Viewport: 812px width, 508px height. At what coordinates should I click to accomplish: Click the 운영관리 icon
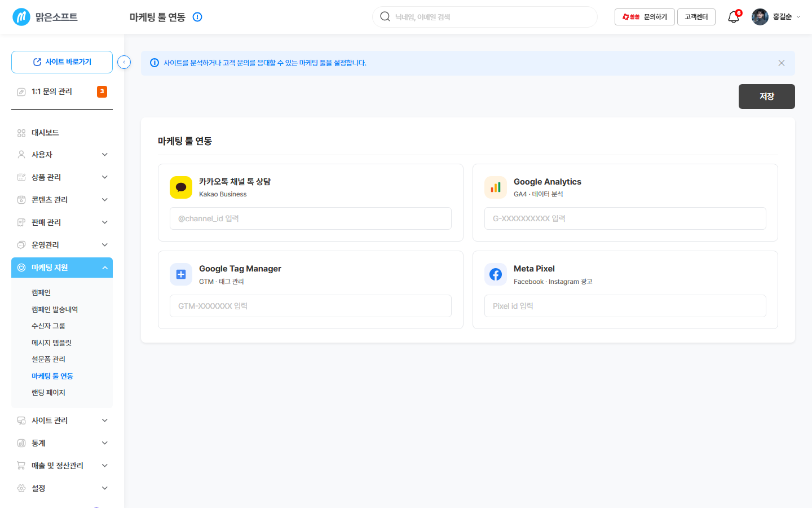21,245
